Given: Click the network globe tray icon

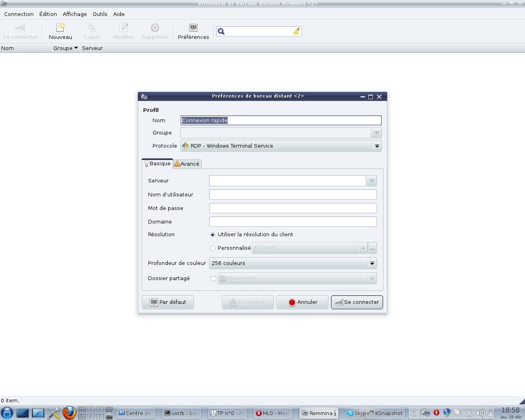Looking at the screenshot, I should click(447, 413).
